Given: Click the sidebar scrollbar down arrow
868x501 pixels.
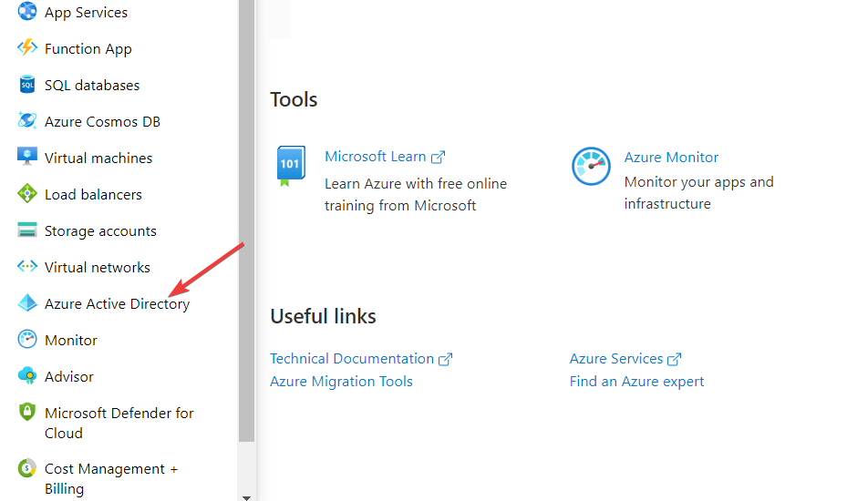Looking at the screenshot, I should 247,497.
